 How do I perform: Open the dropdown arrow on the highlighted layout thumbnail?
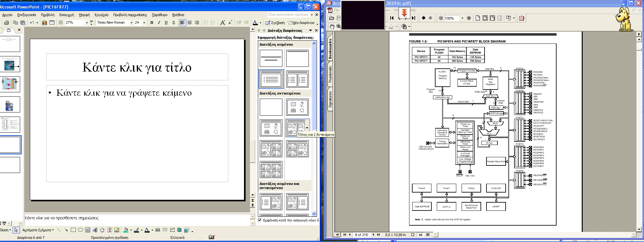click(307, 128)
